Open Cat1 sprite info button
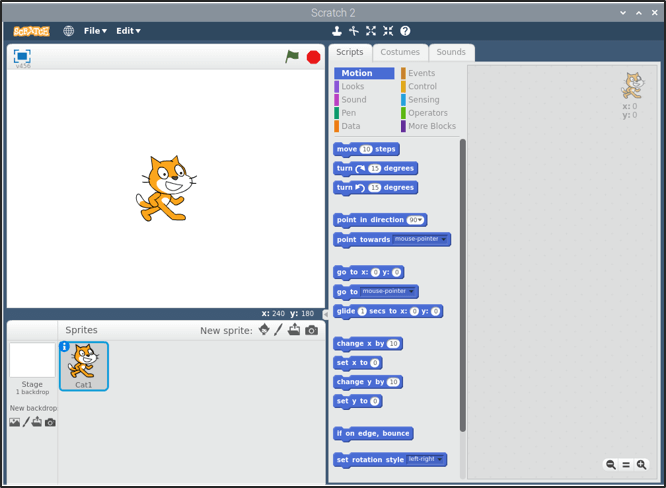666x488 pixels. pyautogui.click(x=64, y=347)
